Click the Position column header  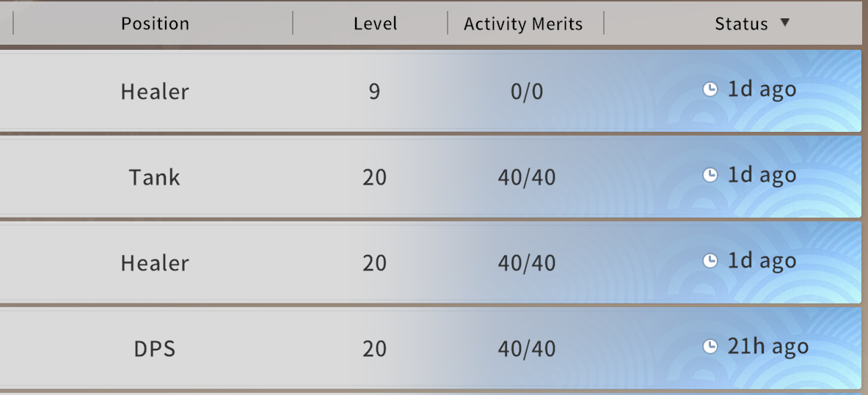(x=155, y=23)
